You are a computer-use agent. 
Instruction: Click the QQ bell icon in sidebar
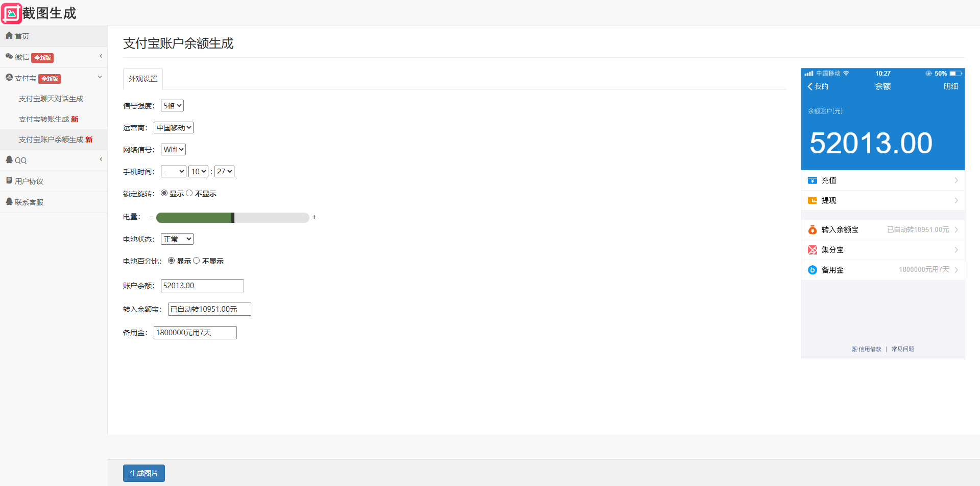(9, 160)
